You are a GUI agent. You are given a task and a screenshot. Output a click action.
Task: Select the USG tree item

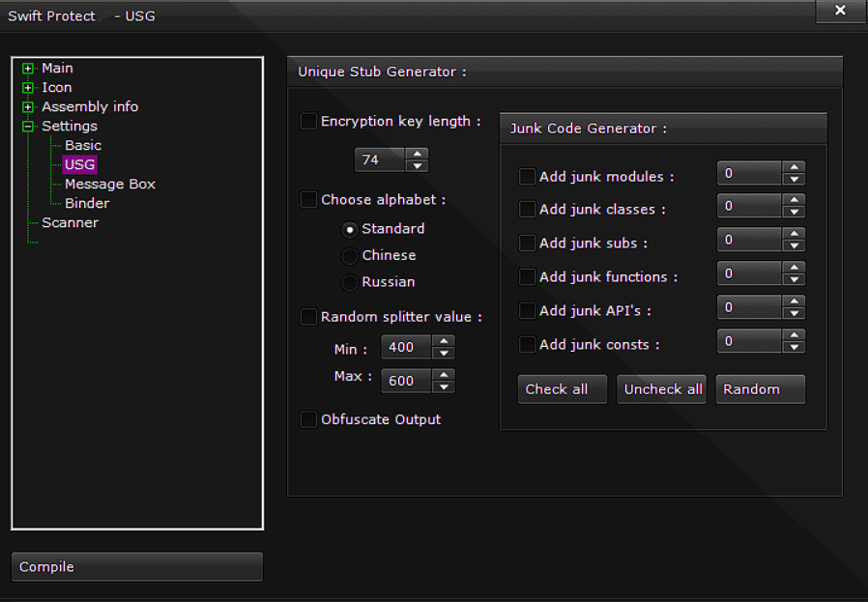point(79,164)
